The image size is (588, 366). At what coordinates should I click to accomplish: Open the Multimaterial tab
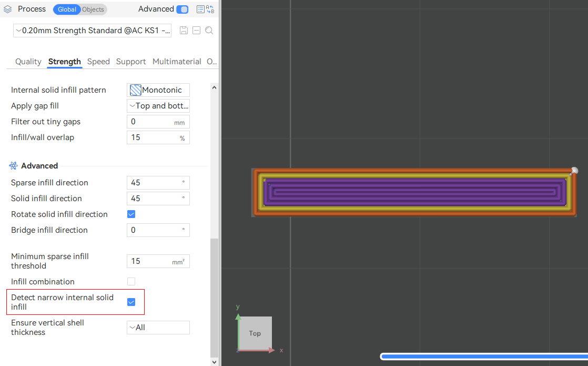click(177, 62)
